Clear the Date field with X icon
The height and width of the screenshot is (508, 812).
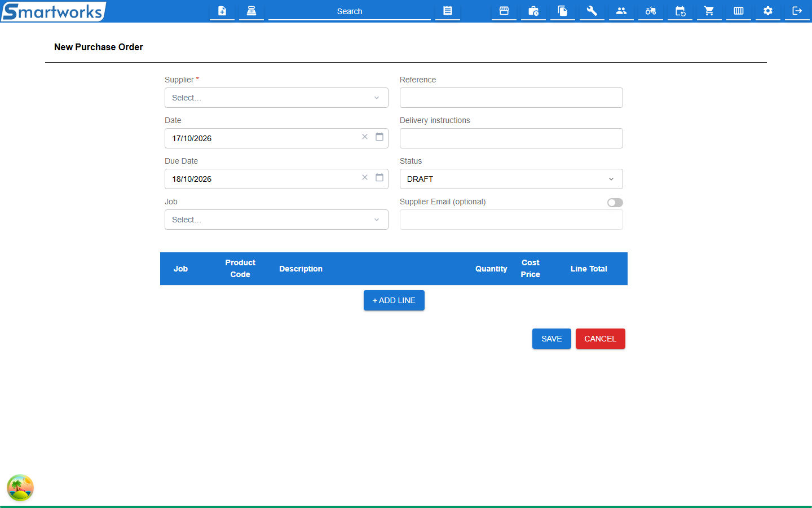click(x=365, y=137)
